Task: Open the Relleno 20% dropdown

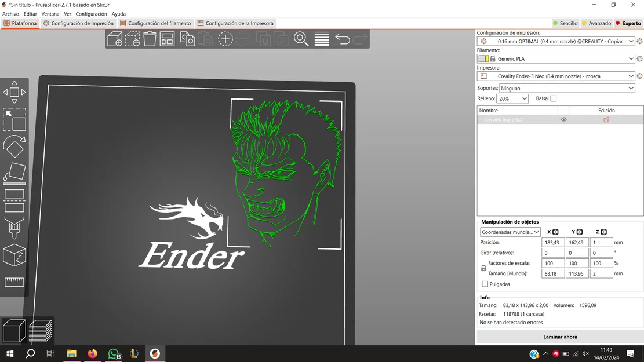Action: coord(512,98)
